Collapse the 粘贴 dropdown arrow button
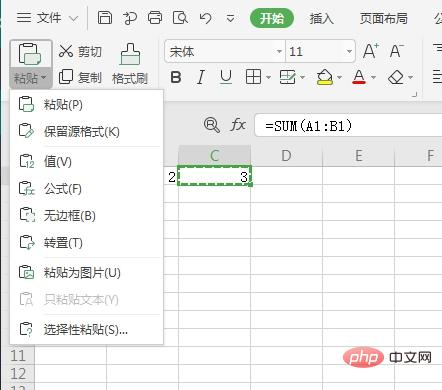Viewport: 442px width, 390px height. coord(31,78)
